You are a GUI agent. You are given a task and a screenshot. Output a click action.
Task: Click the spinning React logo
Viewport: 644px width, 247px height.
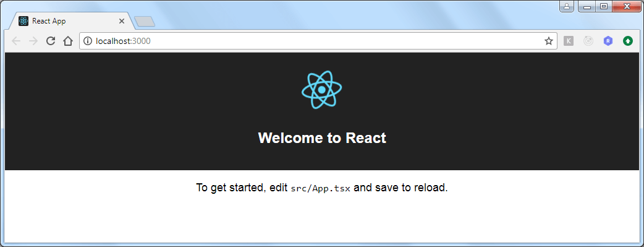click(x=321, y=90)
